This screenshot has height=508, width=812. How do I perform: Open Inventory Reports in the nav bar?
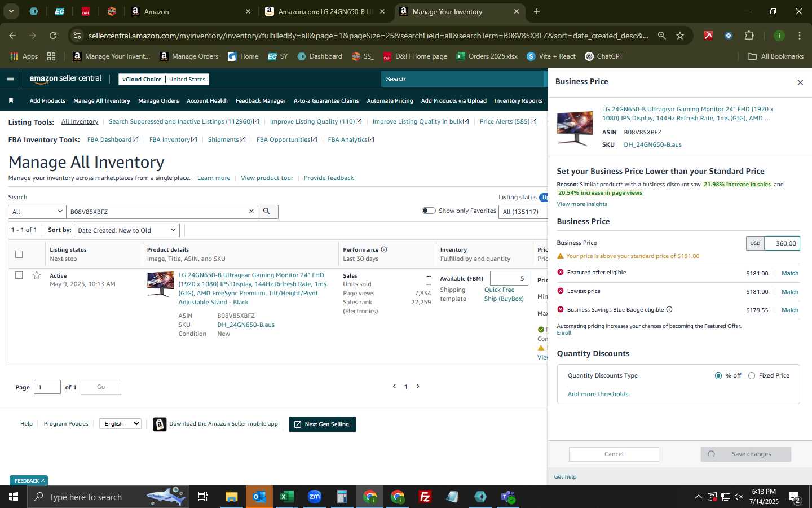pyautogui.click(x=518, y=100)
